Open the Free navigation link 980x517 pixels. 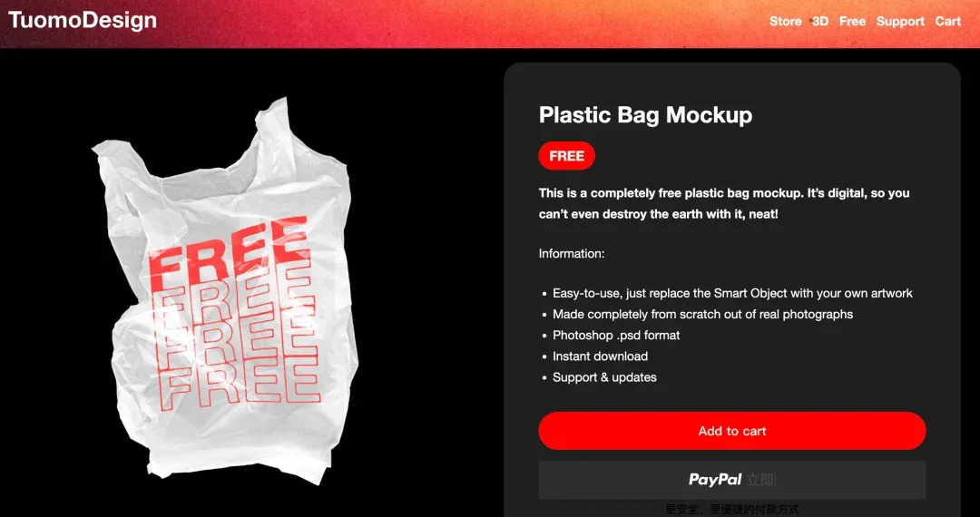(852, 21)
